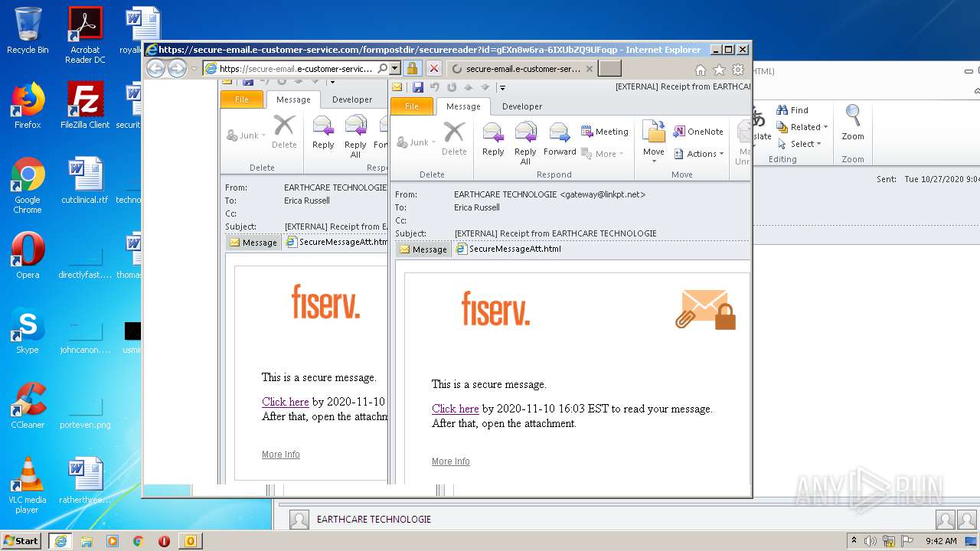Screen dimensions: 980x551
Task: Select the Recycle Bin desktop icon
Action: pyautogui.click(x=28, y=31)
